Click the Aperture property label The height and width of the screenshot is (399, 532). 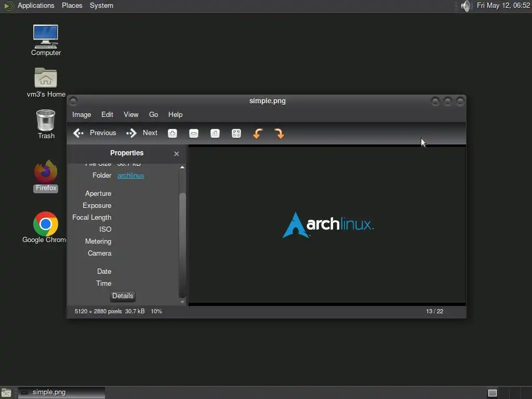point(98,193)
